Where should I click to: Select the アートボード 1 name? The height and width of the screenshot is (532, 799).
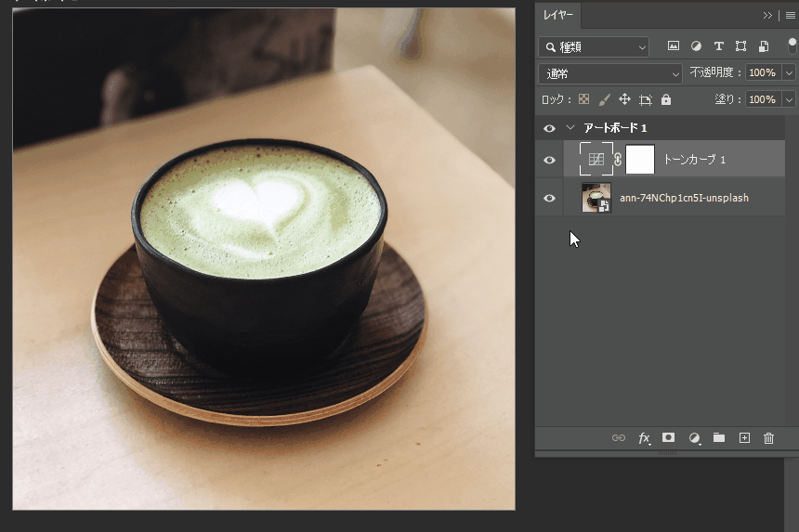[x=615, y=128]
